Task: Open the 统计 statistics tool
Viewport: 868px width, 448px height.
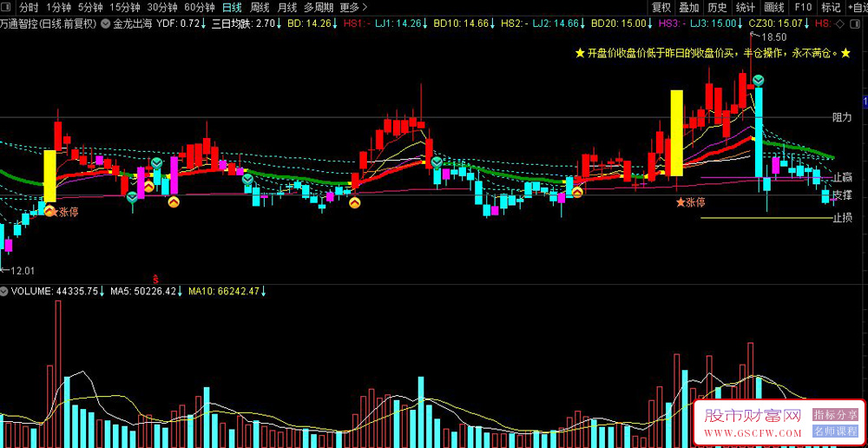Action: tap(746, 7)
